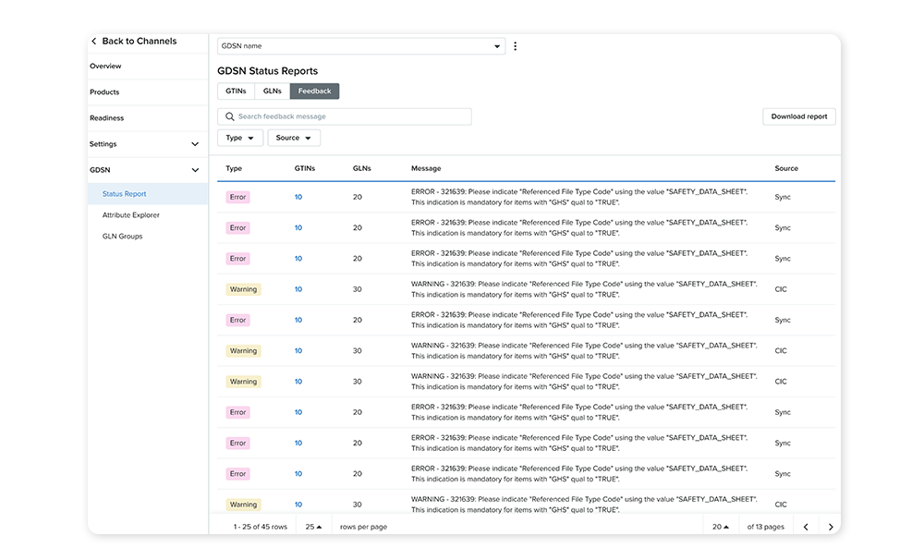Click GLNs value 20 in first Error row
The image size is (924, 560).
click(x=357, y=197)
